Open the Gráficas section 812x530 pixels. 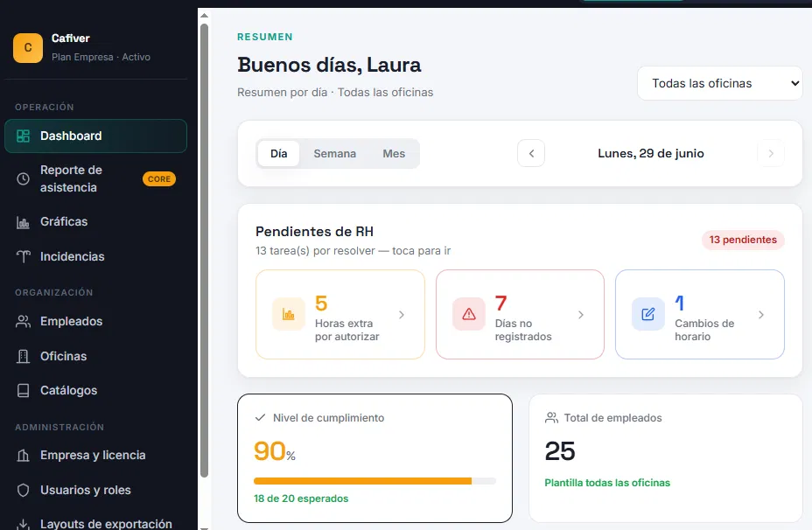(95, 222)
